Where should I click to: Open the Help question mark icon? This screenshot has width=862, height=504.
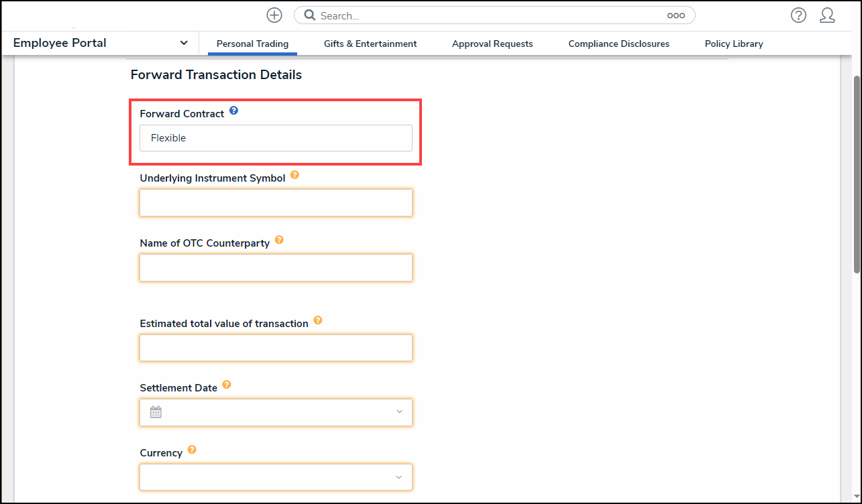798,15
